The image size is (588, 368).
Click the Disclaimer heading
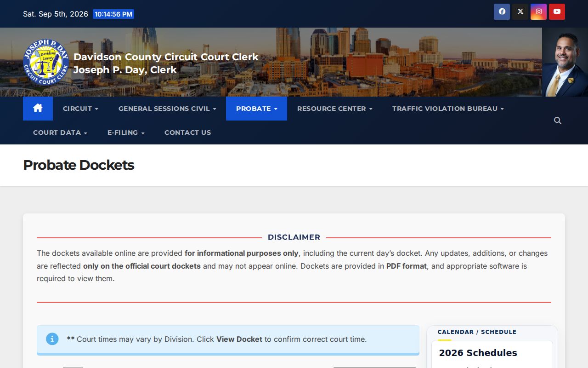click(294, 237)
